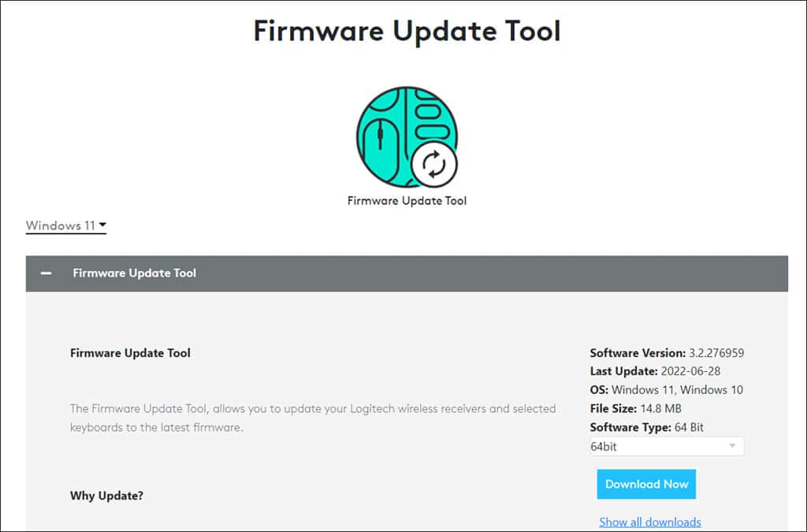Open the Show all downloads link
The image size is (807, 532).
click(650, 523)
